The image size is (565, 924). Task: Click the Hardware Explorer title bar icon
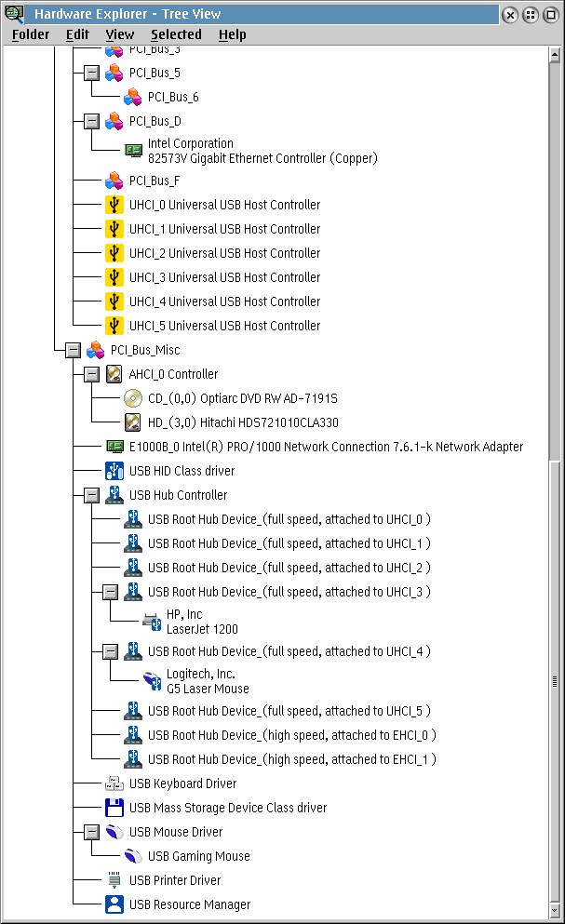[x=14, y=14]
